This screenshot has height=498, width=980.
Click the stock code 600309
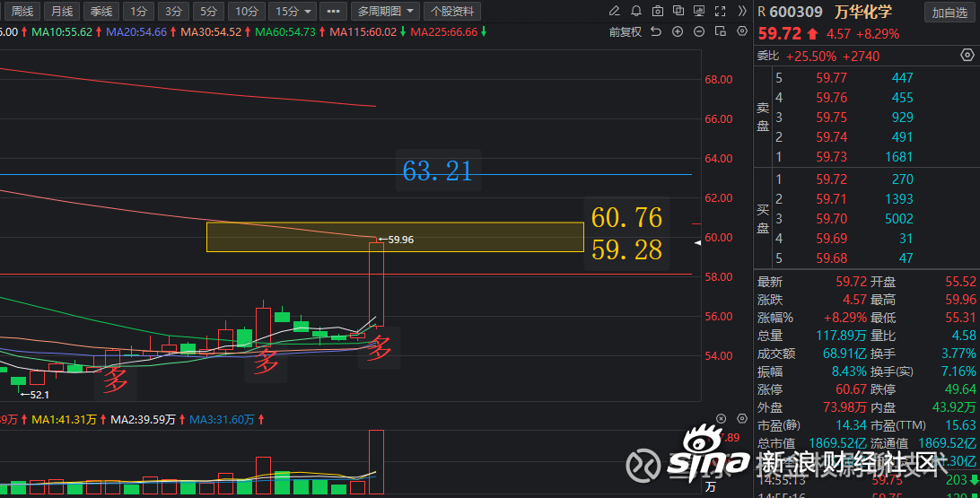796,12
